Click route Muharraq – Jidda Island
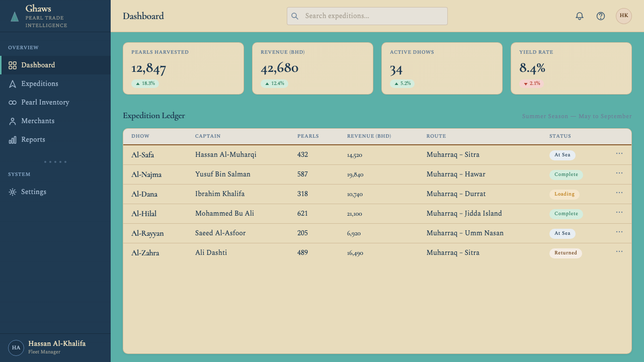 point(464,214)
